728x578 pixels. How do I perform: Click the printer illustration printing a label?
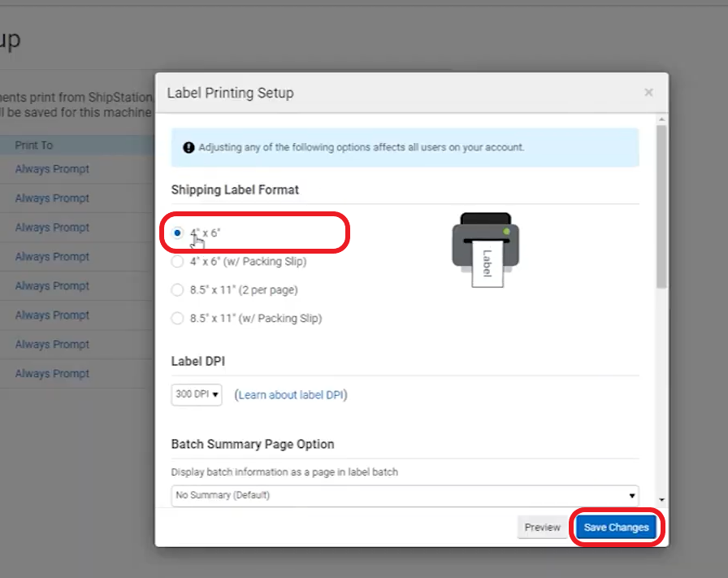click(x=485, y=244)
